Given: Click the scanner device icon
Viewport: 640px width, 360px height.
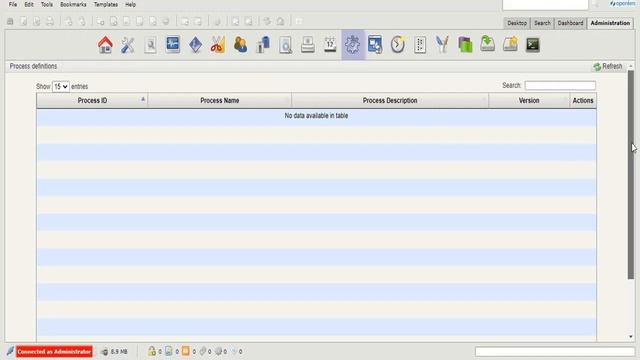Looking at the screenshot, I should 308,45.
